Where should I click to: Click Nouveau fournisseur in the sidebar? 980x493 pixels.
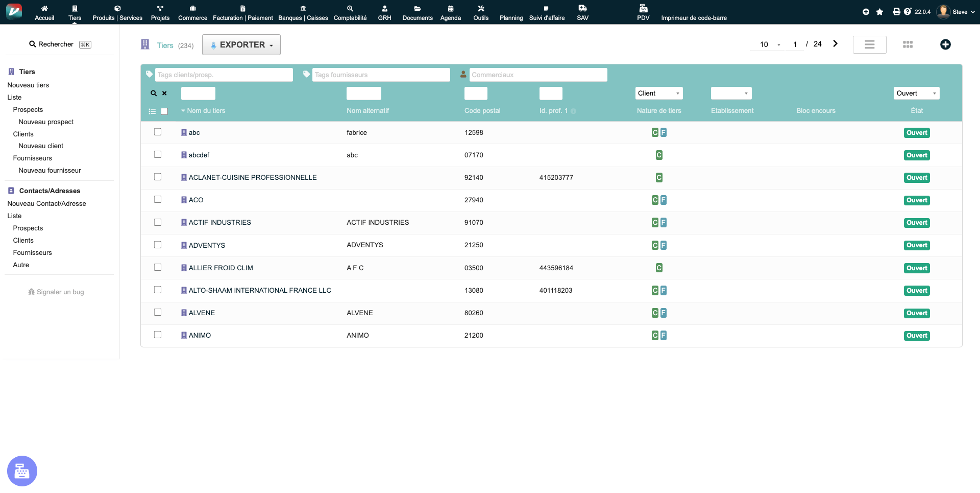[x=50, y=171]
